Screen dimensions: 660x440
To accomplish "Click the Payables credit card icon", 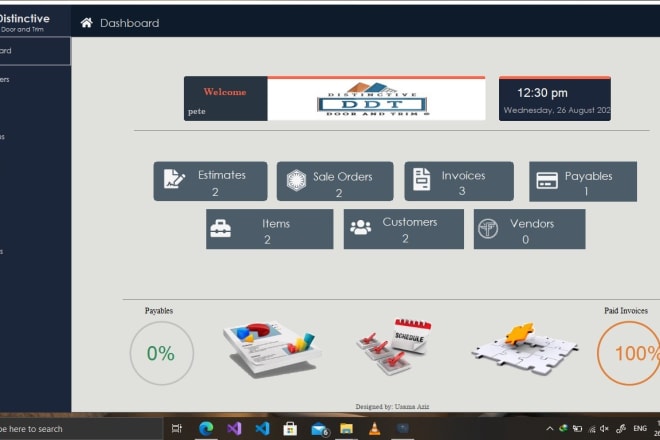I will click(x=547, y=181).
